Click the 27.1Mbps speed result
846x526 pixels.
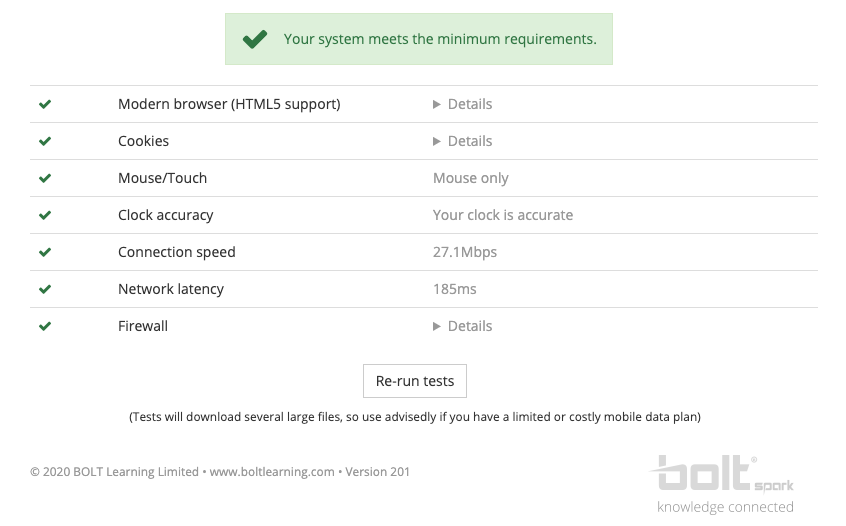point(465,252)
